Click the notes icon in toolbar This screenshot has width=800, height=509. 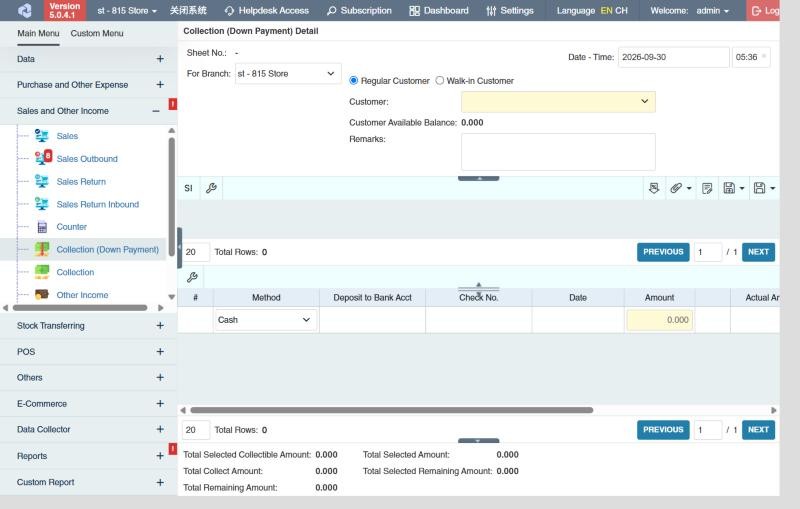[707, 188]
